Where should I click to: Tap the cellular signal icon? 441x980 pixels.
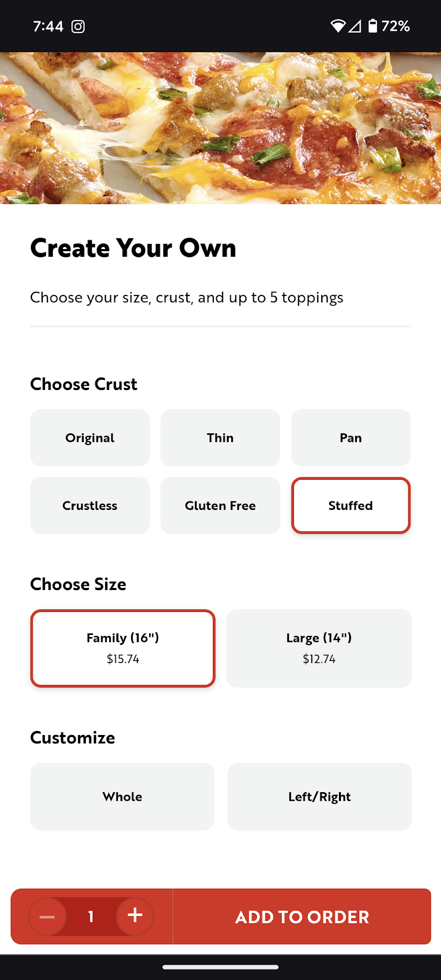pyautogui.click(x=355, y=26)
